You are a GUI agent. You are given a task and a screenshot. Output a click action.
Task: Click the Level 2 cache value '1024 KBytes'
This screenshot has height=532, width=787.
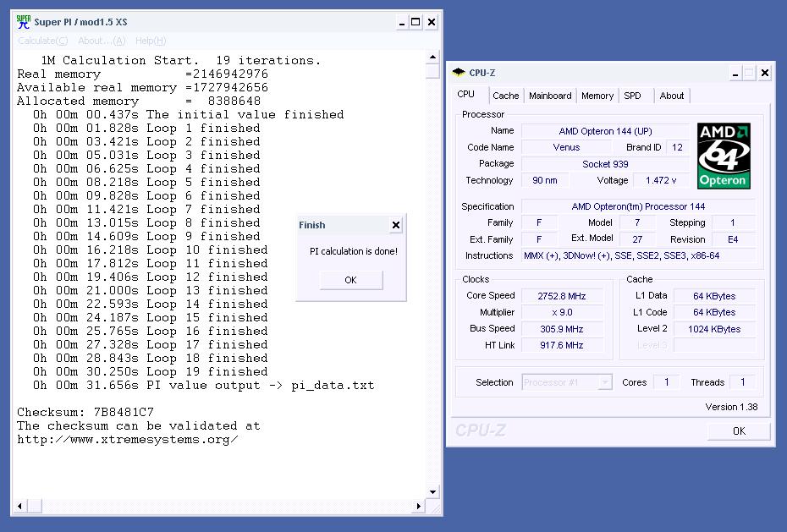click(713, 329)
